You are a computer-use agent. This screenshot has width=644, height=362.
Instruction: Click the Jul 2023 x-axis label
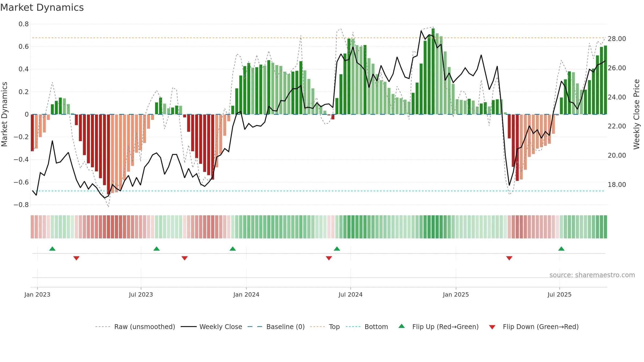coord(141,294)
